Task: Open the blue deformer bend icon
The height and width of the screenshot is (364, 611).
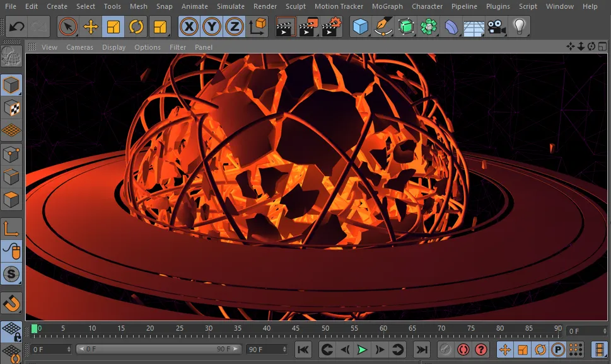Action: point(451,27)
